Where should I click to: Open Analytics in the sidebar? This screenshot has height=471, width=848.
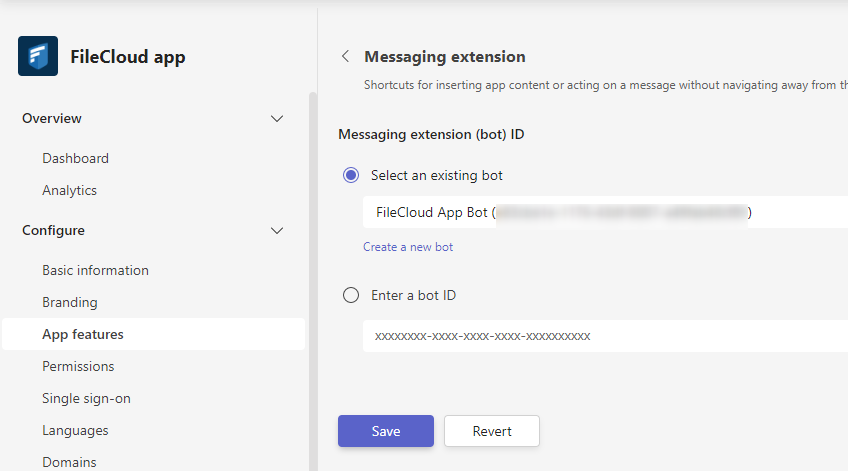tap(69, 190)
